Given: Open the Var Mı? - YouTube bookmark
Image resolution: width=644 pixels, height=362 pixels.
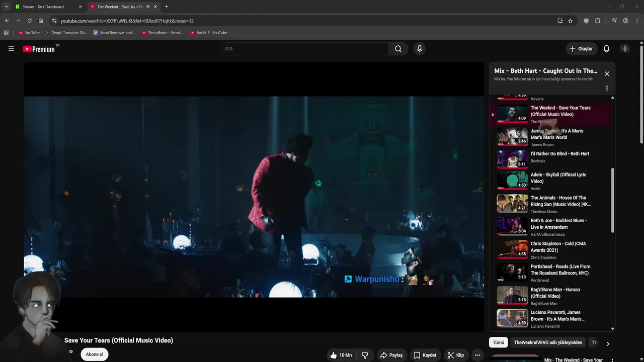Looking at the screenshot, I should 208,33.
